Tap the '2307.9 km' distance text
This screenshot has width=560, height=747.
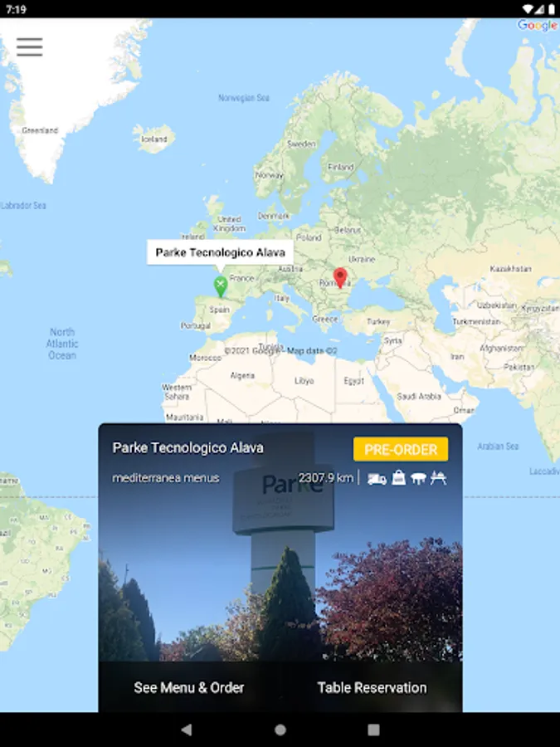(x=326, y=478)
